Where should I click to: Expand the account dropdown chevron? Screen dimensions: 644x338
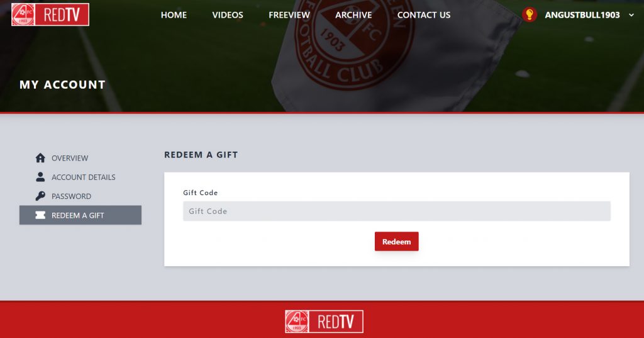tap(631, 15)
